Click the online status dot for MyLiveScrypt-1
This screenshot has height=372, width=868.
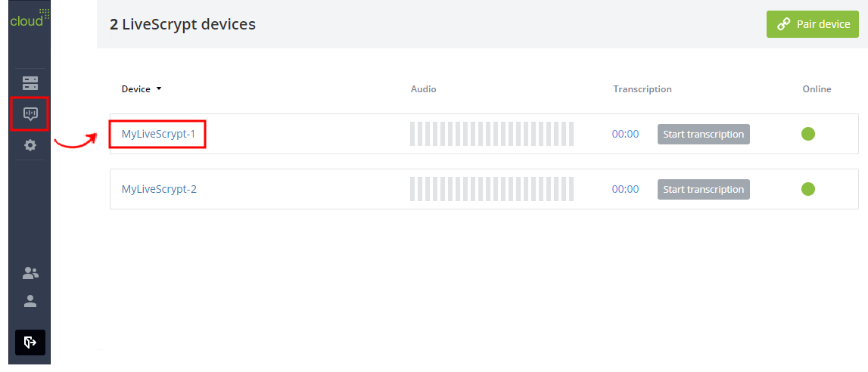(808, 134)
